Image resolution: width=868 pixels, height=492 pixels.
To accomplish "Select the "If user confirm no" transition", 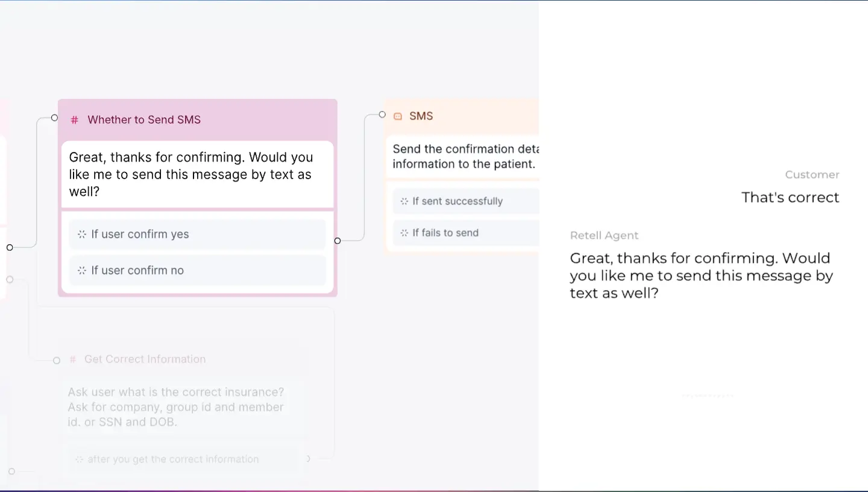I will [198, 270].
